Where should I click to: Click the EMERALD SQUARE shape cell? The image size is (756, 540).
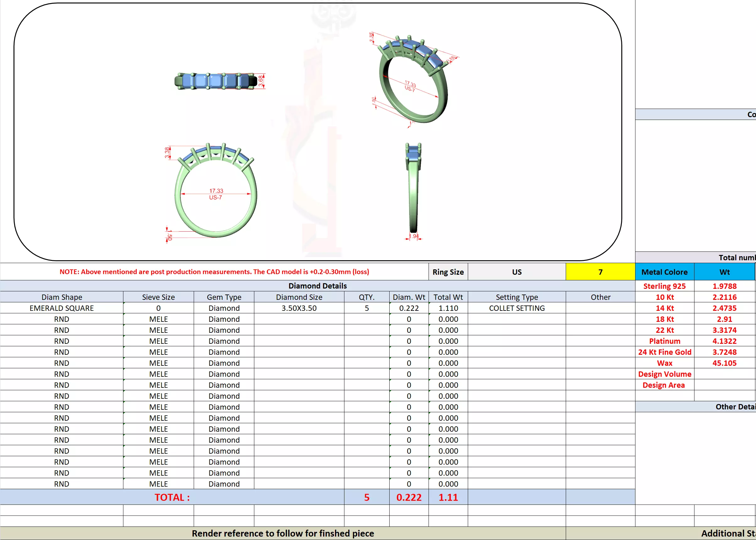click(x=62, y=308)
